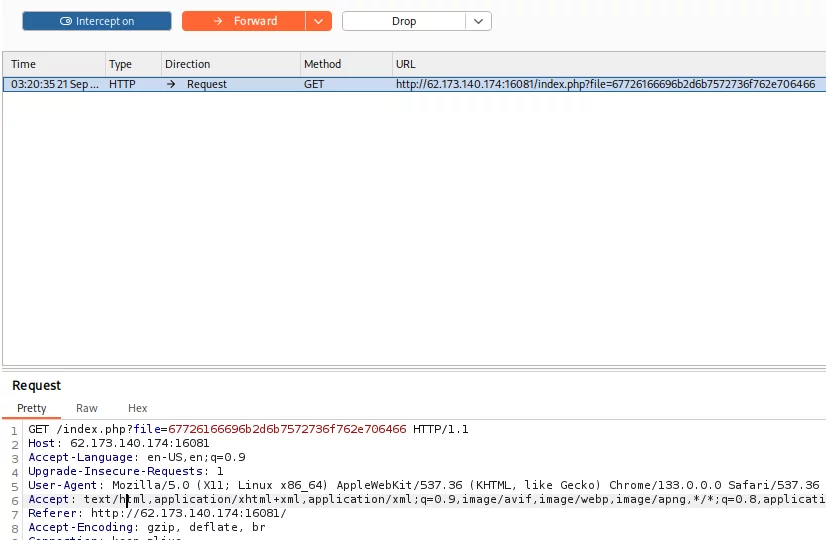Click the Accept-Language header line
Screen dimensions: 826x540
click(137, 457)
